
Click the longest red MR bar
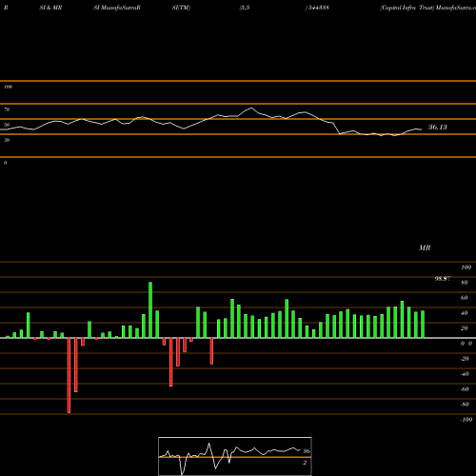click(69, 375)
